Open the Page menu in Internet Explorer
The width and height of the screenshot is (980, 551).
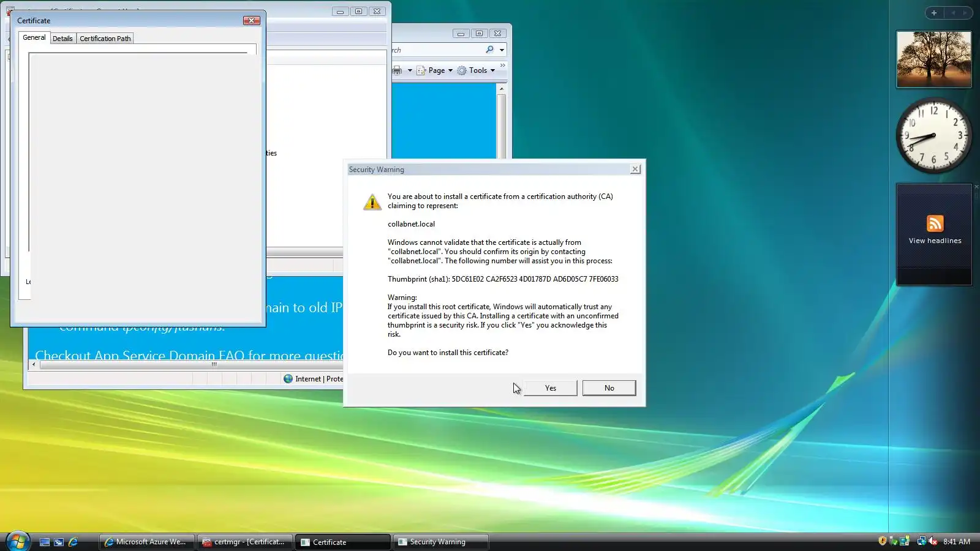pos(435,70)
